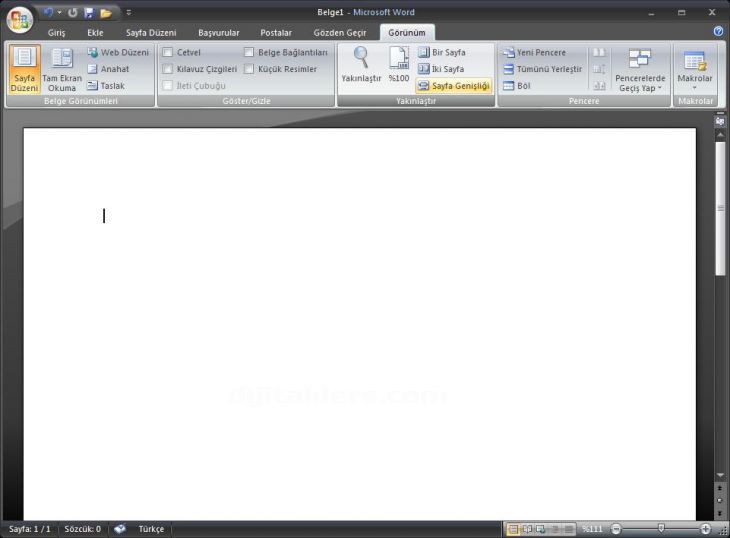Switch to Web Düzeni view
730x538 pixels.
click(x=118, y=53)
